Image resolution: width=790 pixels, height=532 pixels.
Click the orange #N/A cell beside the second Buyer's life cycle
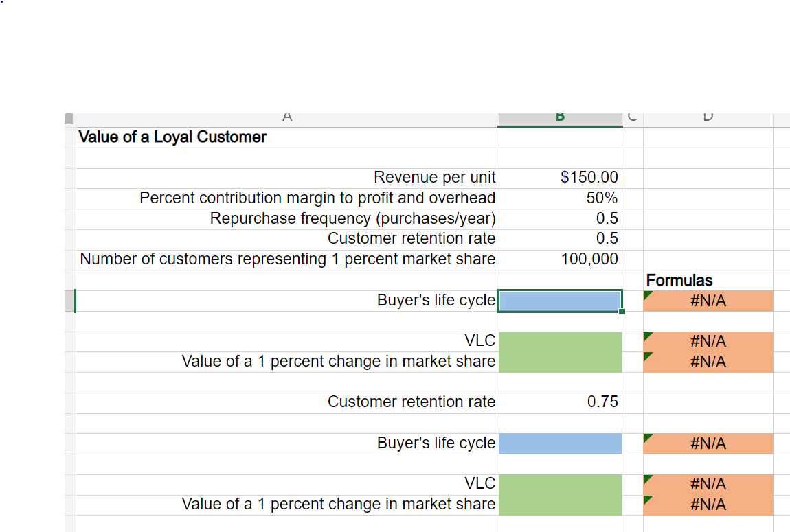707,443
